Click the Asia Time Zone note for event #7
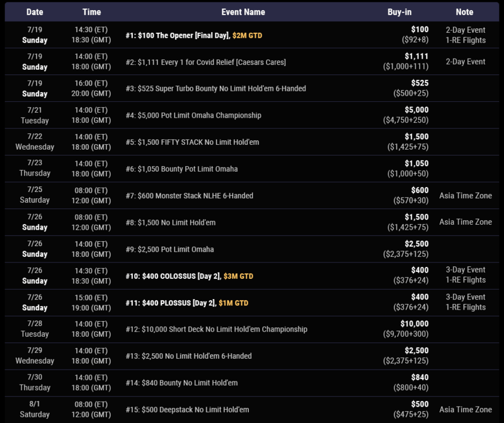The height and width of the screenshot is (423, 504). [x=466, y=196]
